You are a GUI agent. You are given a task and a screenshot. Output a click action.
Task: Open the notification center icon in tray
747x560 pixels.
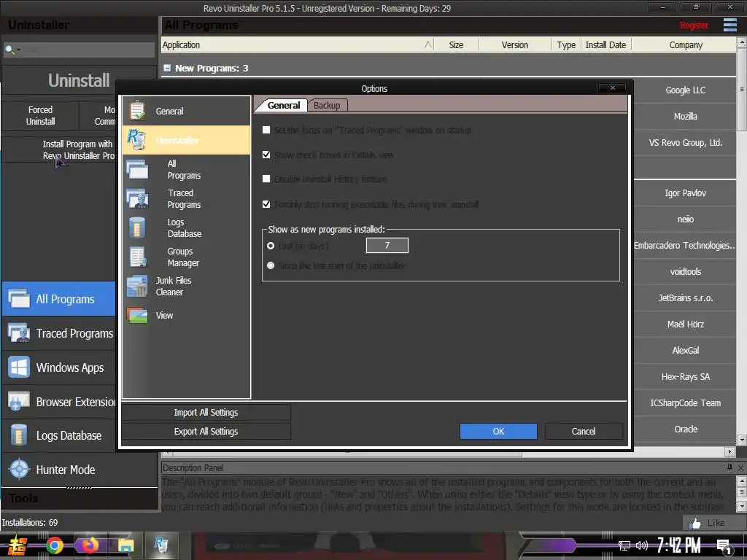coord(724,547)
